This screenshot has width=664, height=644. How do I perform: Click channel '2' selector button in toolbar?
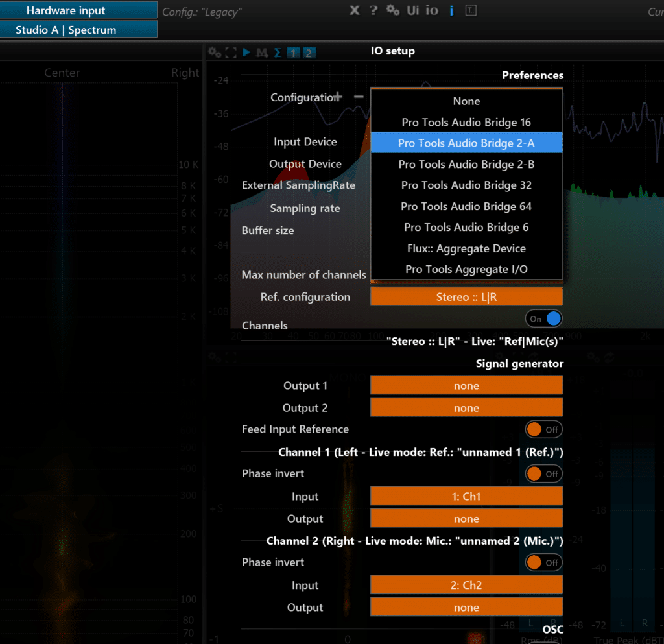tap(309, 53)
